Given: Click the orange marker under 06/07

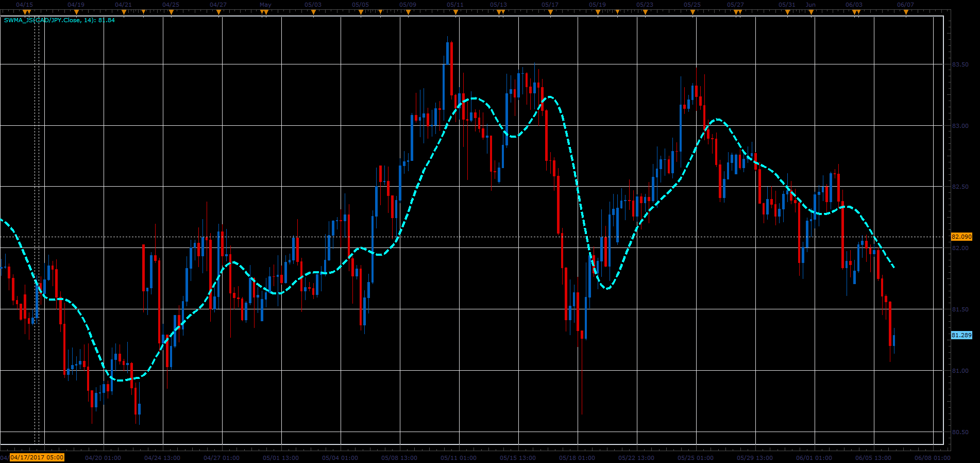Looking at the screenshot, I should click(x=906, y=12).
